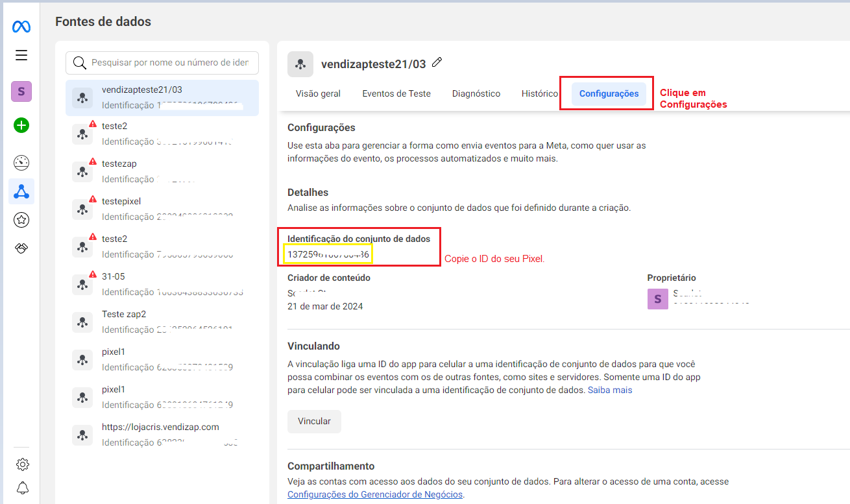850x504 pixels.
Task: Go to the Configurações tab
Action: [x=609, y=94]
